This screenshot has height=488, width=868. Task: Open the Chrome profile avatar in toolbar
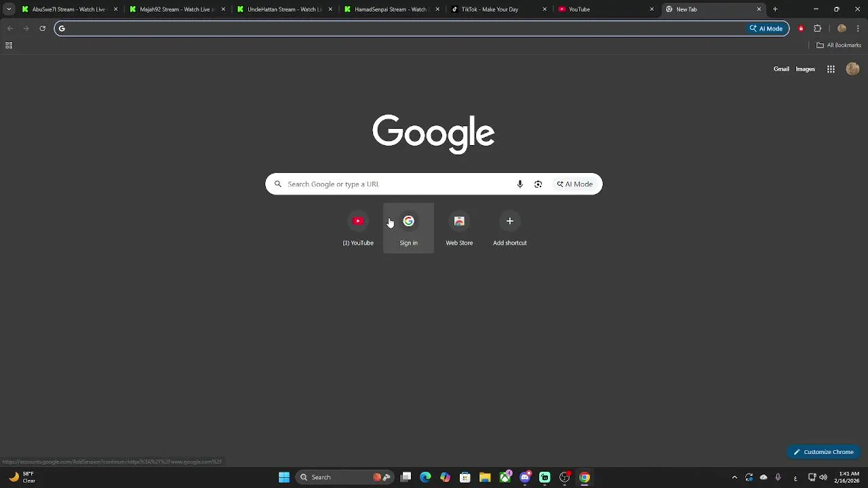click(842, 28)
